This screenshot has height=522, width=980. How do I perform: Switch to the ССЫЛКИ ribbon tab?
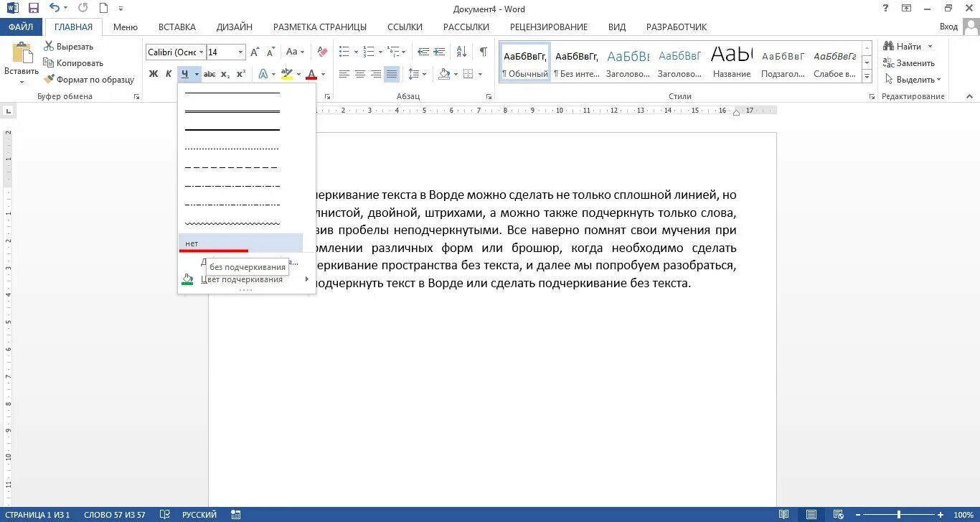tap(405, 27)
